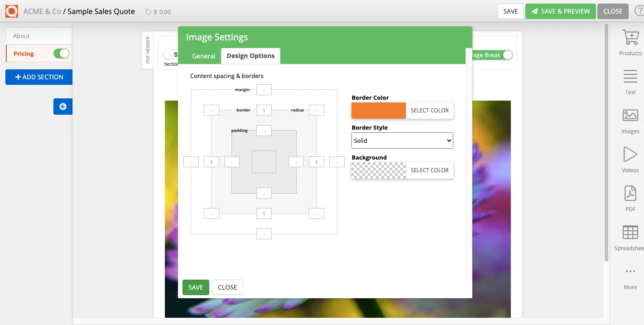Switch to the General tab
Screen dimensions: 644x325
(203, 56)
